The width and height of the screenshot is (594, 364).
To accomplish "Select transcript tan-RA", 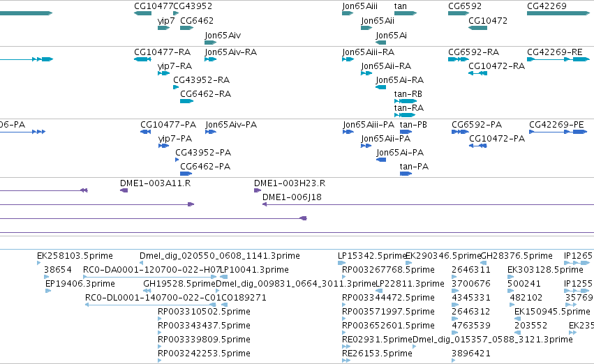I will click(x=405, y=115).
